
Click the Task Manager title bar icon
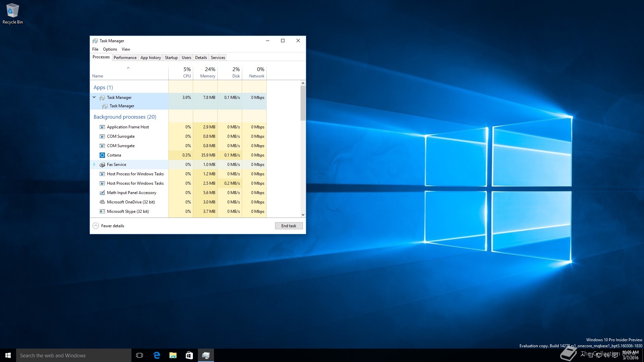(x=95, y=41)
